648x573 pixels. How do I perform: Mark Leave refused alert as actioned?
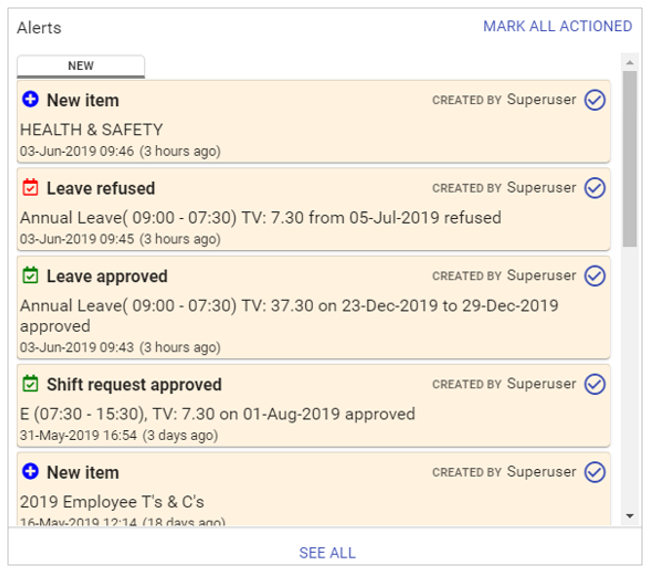[x=595, y=188]
